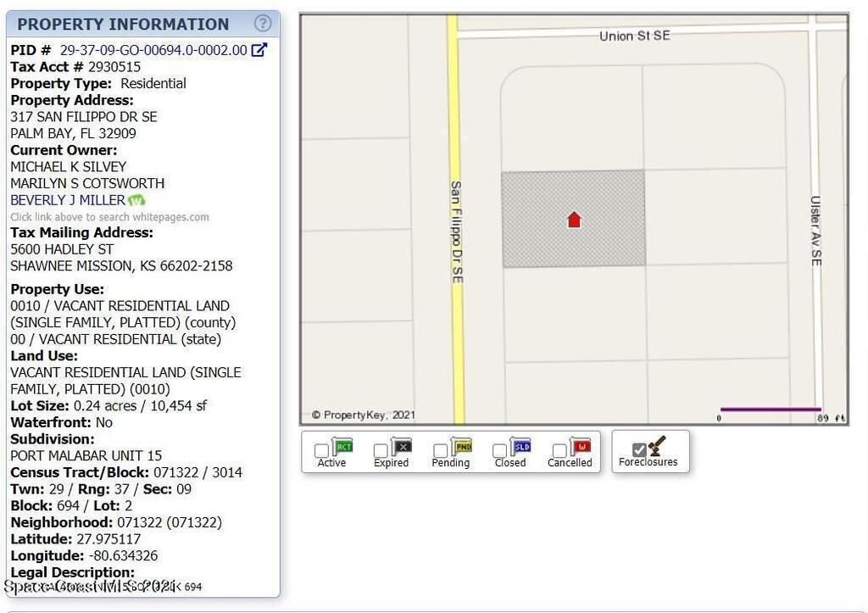This screenshot has width=868, height=613.
Task: Uncheck the Foreclosures checkbox
Action: pyautogui.click(x=639, y=450)
